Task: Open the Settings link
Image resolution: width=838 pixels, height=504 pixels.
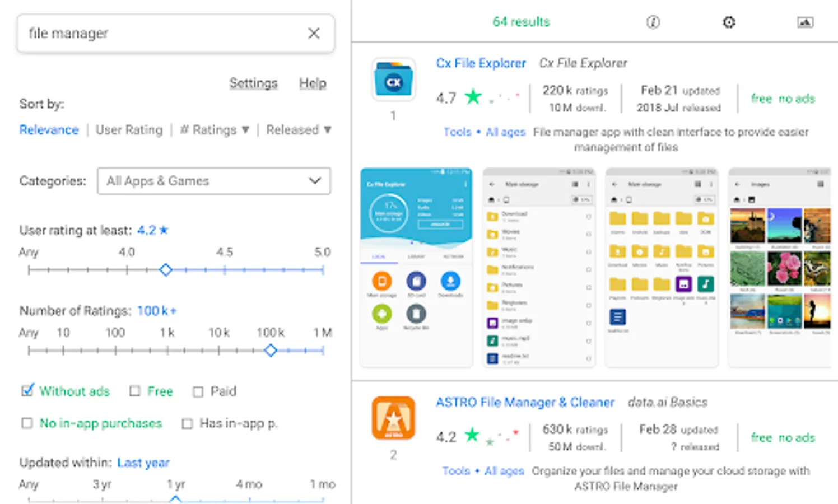Action: pyautogui.click(x=253, y=83)
